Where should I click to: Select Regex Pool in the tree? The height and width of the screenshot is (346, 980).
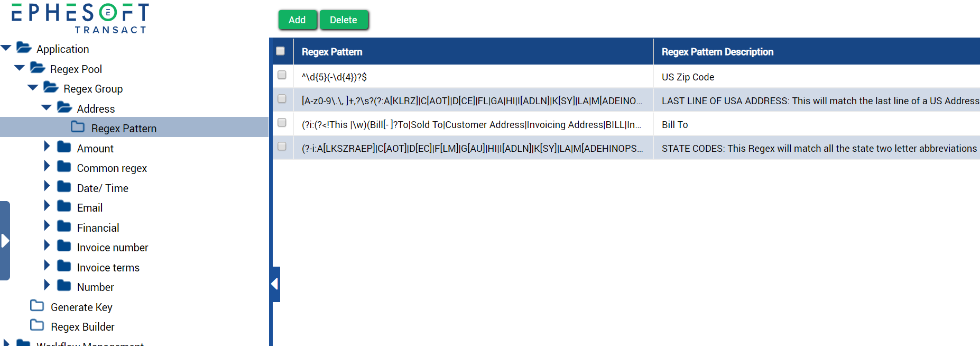pos(76,69)
